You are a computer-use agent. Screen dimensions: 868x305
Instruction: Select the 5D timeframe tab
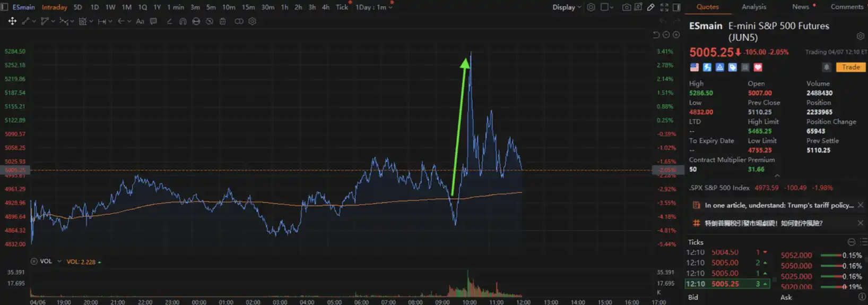point(77,7)
